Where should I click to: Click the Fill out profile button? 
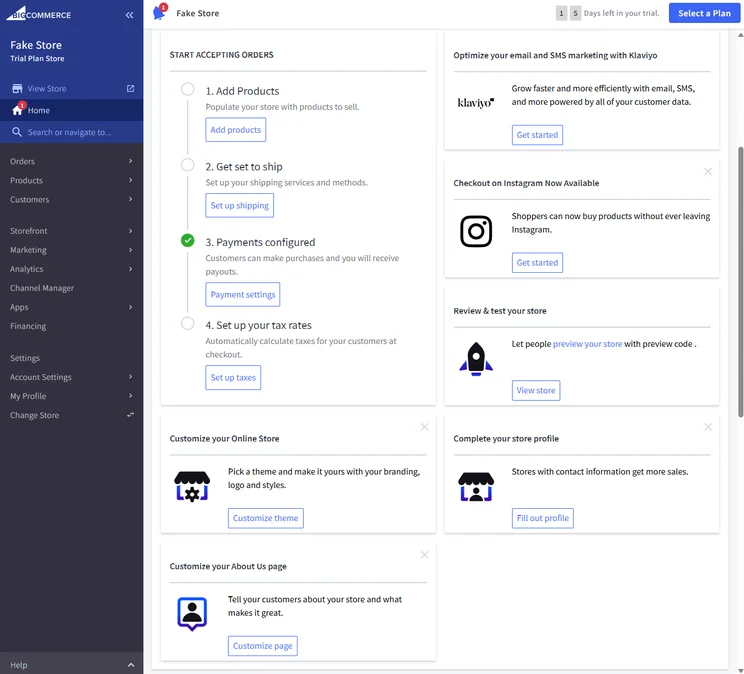pos(542,518)
